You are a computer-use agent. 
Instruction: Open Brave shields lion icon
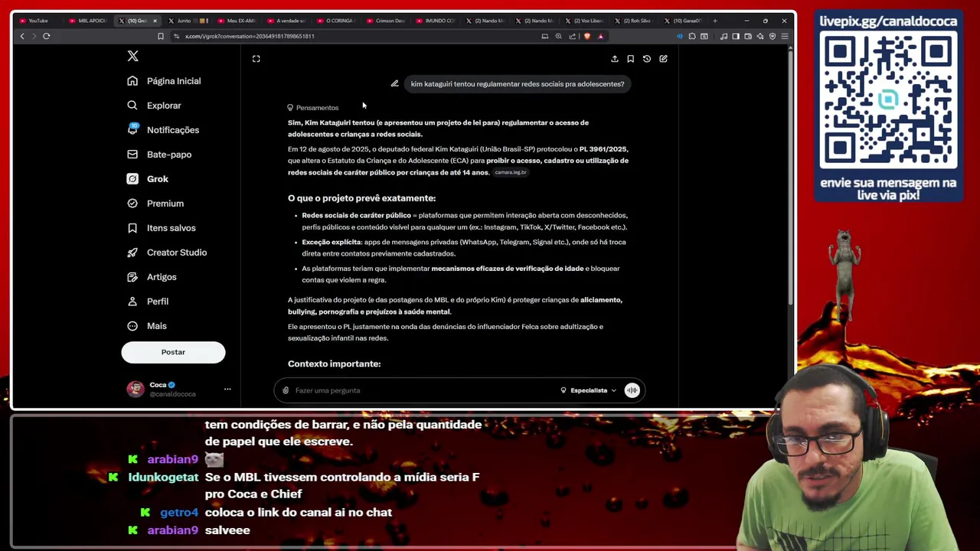pos(587,36)
